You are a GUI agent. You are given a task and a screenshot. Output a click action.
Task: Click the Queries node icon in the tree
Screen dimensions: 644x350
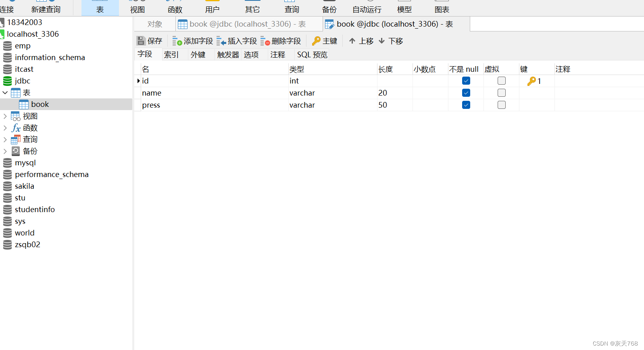[x=16, y=140]
